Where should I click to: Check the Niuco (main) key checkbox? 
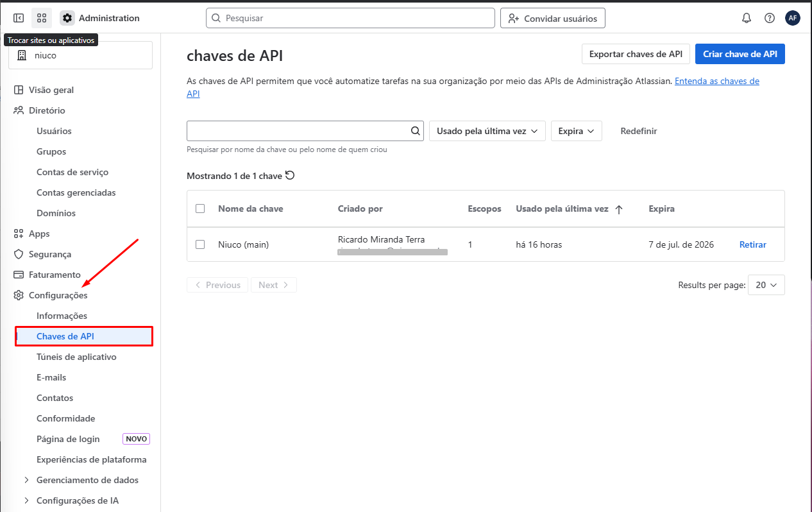(200, 244)
